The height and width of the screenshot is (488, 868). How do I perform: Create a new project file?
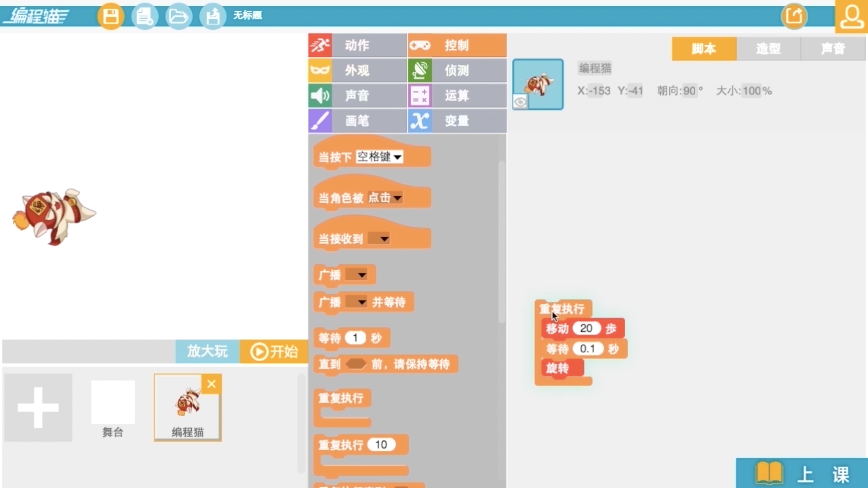click(145, 16)
